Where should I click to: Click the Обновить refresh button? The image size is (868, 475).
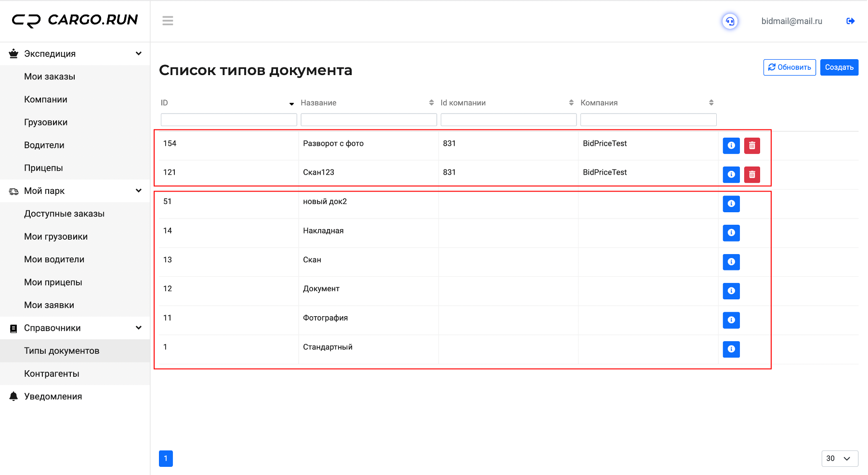click(789, 67)
